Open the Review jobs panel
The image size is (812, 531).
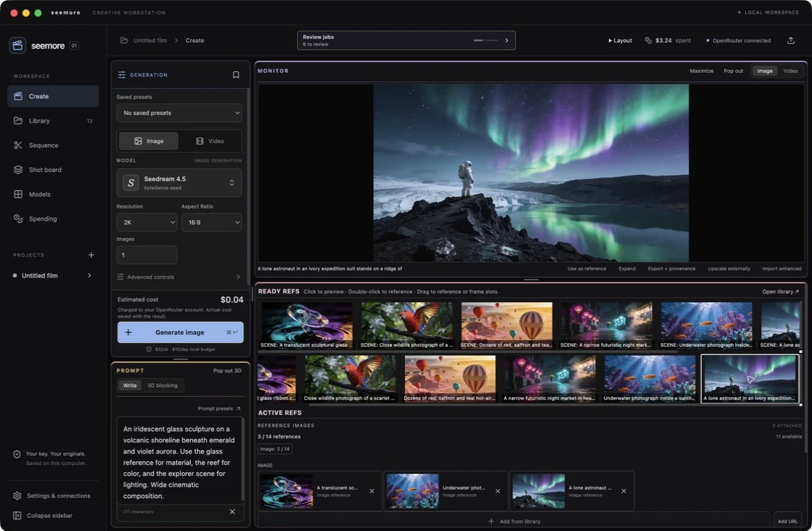(x=406, y=40)
